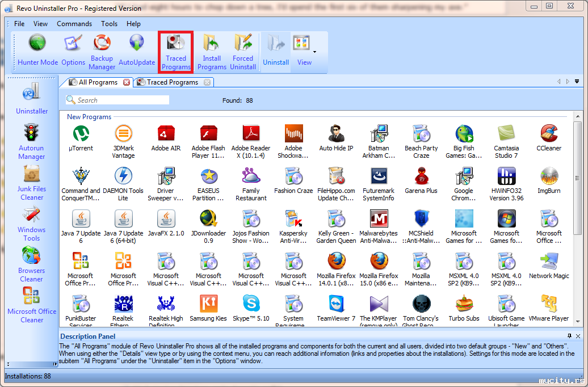Viewport: 588px width, 387px height.
Task: Open Microsoft Office Cleaner in the sidebar
Action: pos(32,305)
